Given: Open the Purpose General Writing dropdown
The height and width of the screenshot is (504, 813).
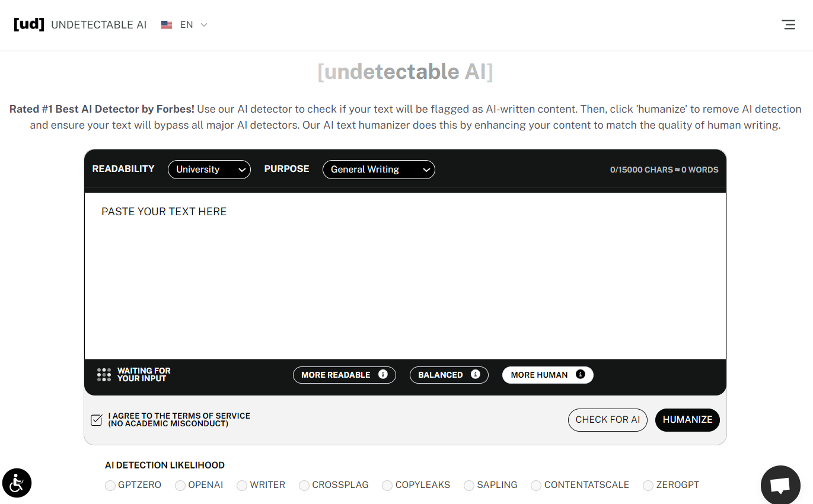Looking at the screenshot, I should [378, 170].
